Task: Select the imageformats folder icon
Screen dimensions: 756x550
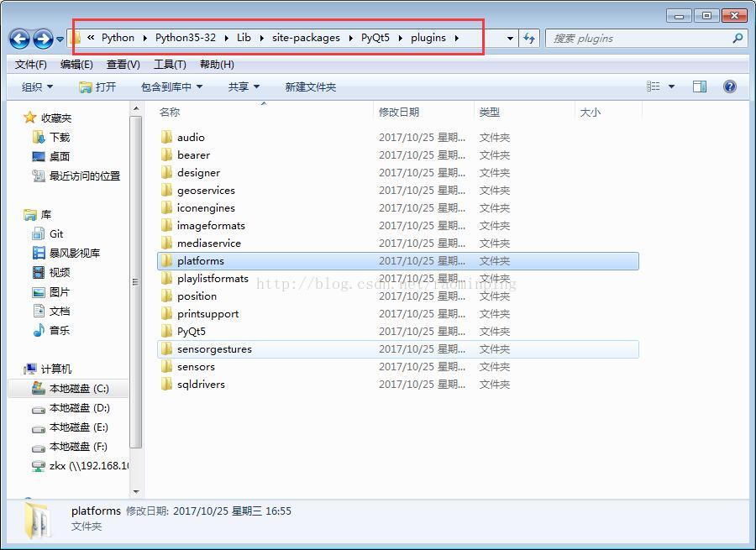Action: 166,226
